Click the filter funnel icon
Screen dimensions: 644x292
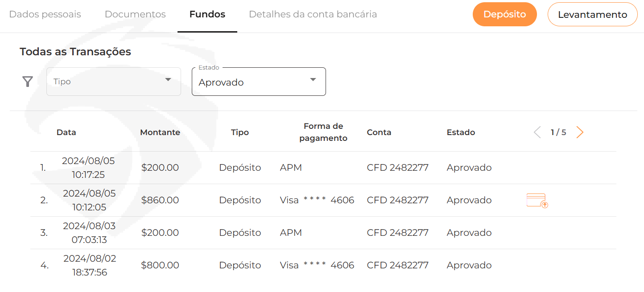point(28,82)
